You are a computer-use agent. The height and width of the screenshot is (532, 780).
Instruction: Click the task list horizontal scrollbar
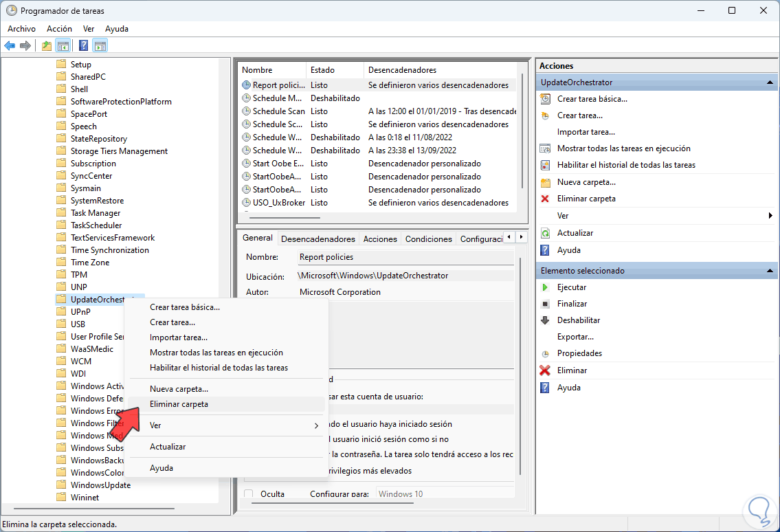coord(285,217)
